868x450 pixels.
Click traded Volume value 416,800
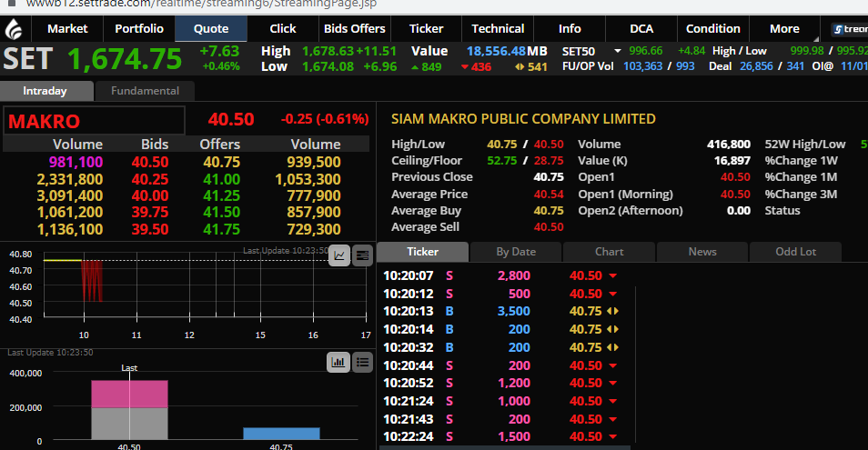coord(729,145)
